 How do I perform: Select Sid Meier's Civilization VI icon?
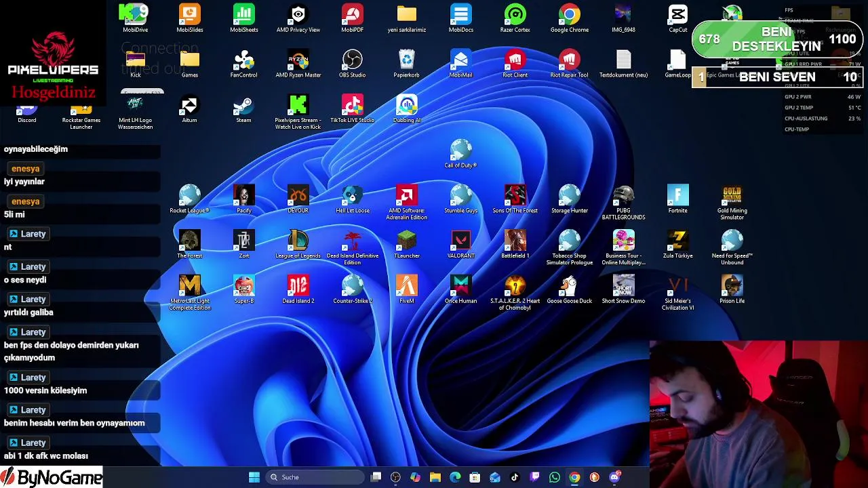click(678, 293)
